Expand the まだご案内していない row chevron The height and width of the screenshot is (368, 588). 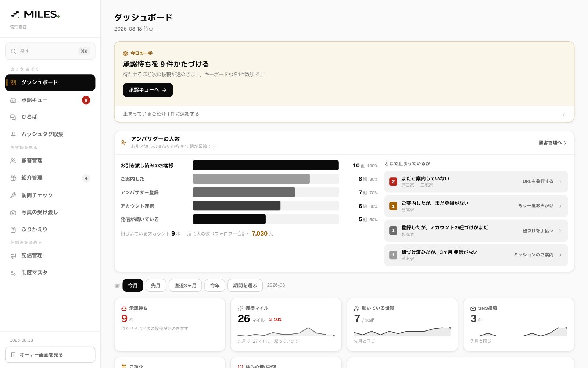pos(560,181)
